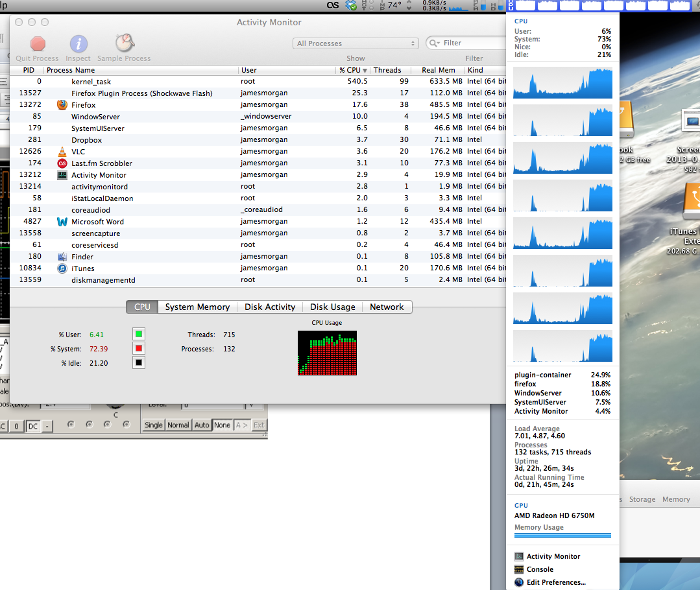Viewport: 700px width, 590px height.
Task: Toggle the Ext source button in background window
Action: 259,425
